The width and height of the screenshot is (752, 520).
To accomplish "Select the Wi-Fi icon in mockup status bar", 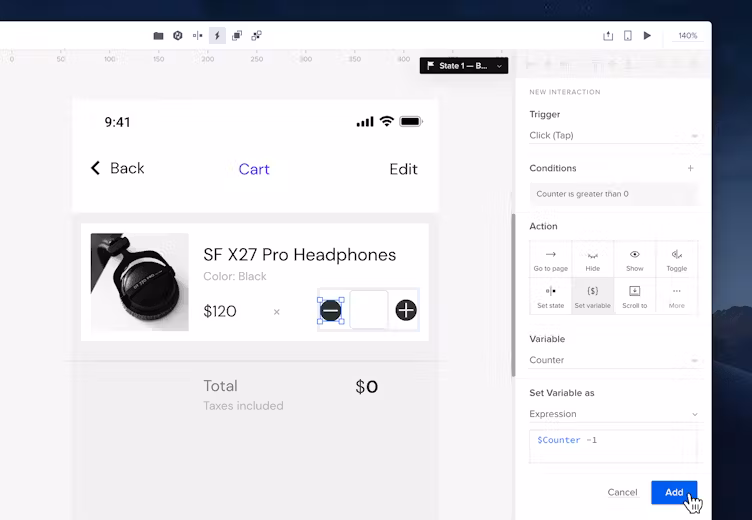I will (x=387, y=121).
